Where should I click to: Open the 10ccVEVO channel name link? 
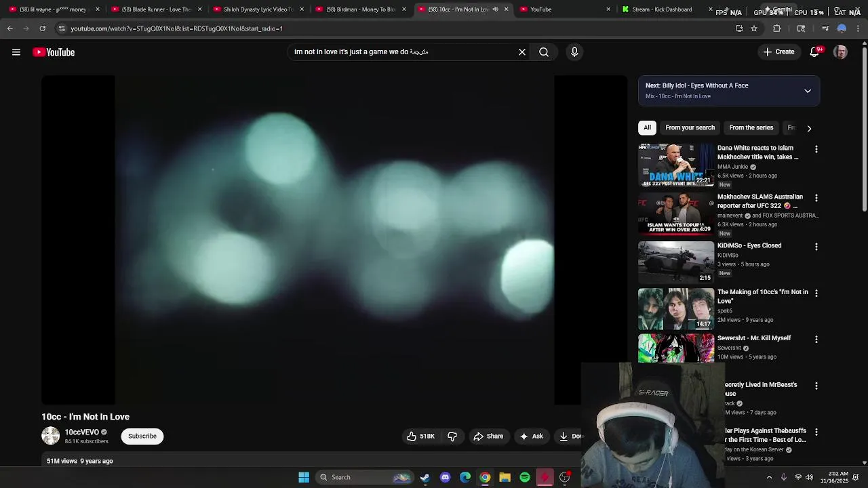tap(81, 432)
